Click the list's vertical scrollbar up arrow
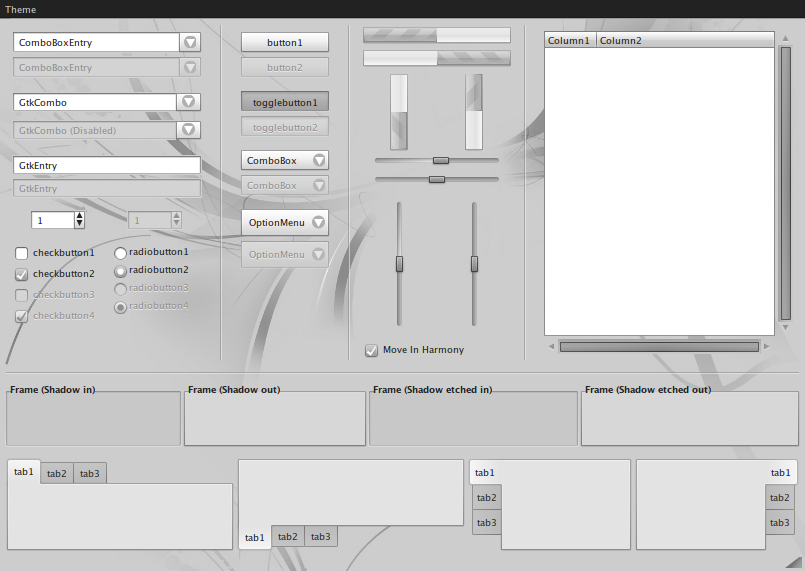The width and height of the screenshot is (805, 571). pyautogui.click(x=785, y=38)
